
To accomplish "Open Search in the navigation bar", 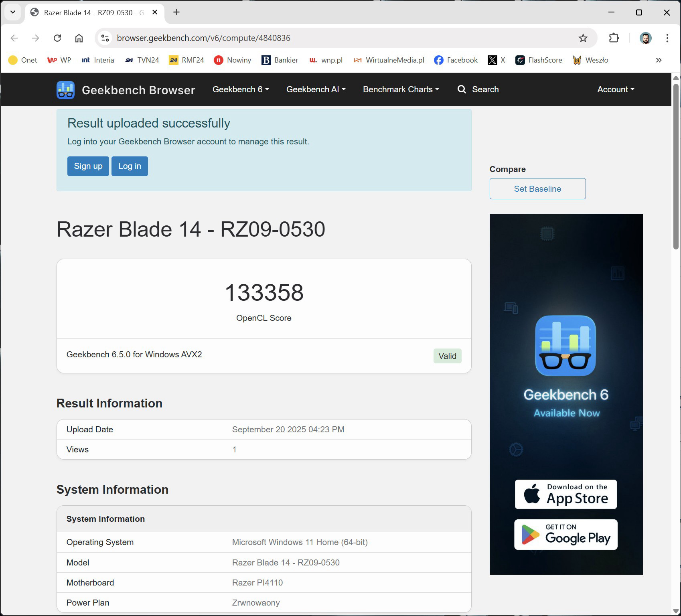I will point(478,89).
